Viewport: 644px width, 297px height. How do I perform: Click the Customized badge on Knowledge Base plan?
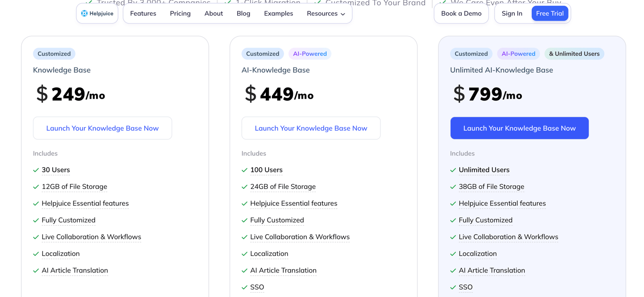(54, 54)
